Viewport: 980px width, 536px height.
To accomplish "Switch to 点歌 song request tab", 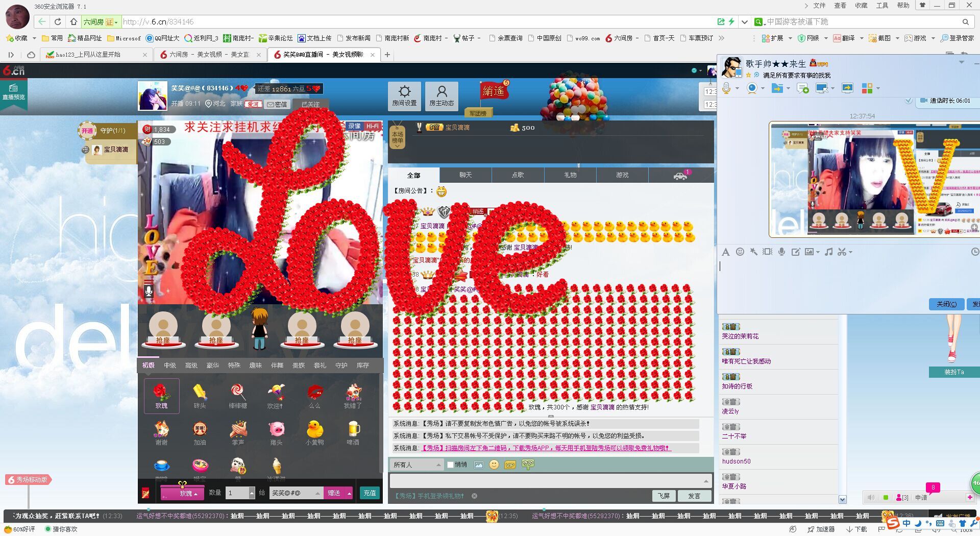I will [518, 175].
